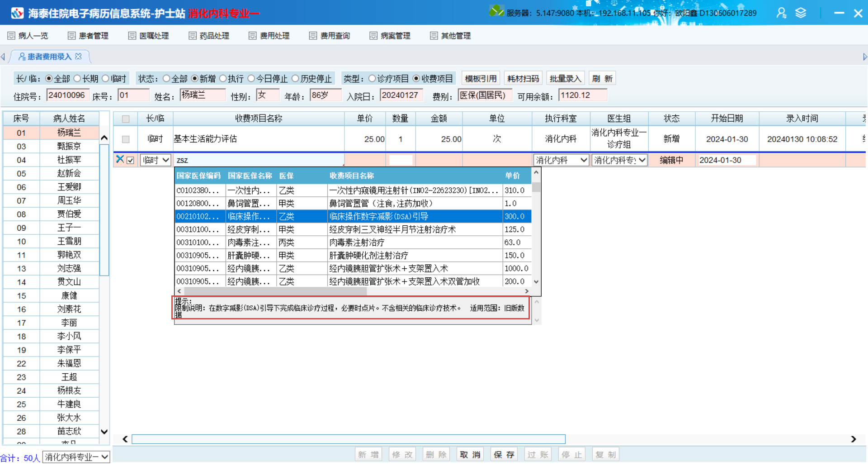Click the tab strip left arrow
The width and height of the screenshot is (868, 466).
coord(3,57)
